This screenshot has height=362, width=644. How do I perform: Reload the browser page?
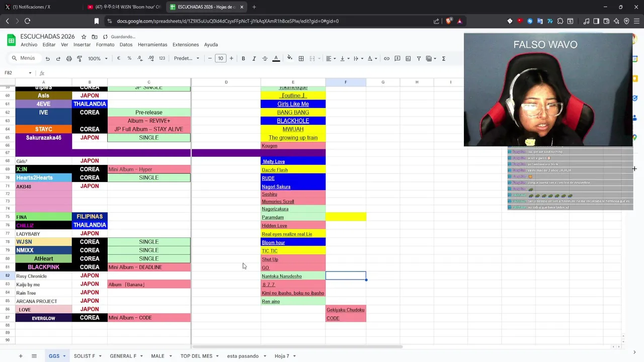pos(27,21)
